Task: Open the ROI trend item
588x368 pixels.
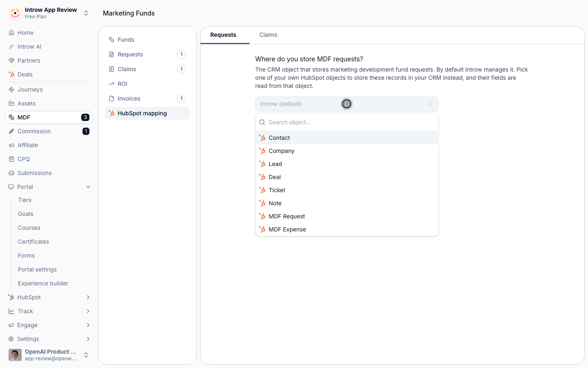Action: click(147, 84)
